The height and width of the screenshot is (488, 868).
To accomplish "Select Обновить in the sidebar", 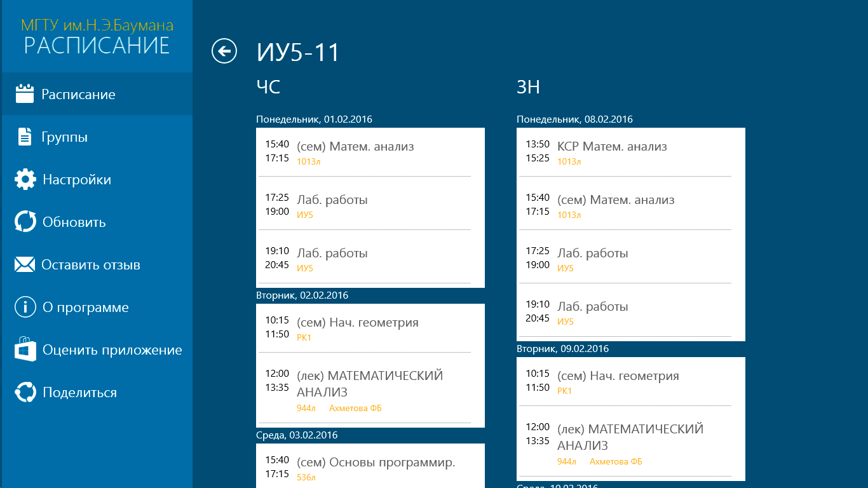I will [97, 222].
